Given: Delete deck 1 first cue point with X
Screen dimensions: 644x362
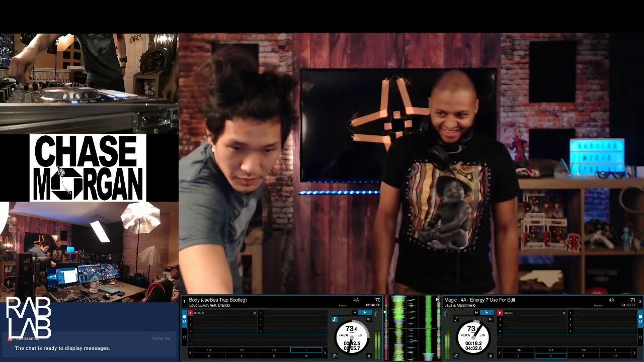Looking at the screenshot, I should tap(255, 313).
